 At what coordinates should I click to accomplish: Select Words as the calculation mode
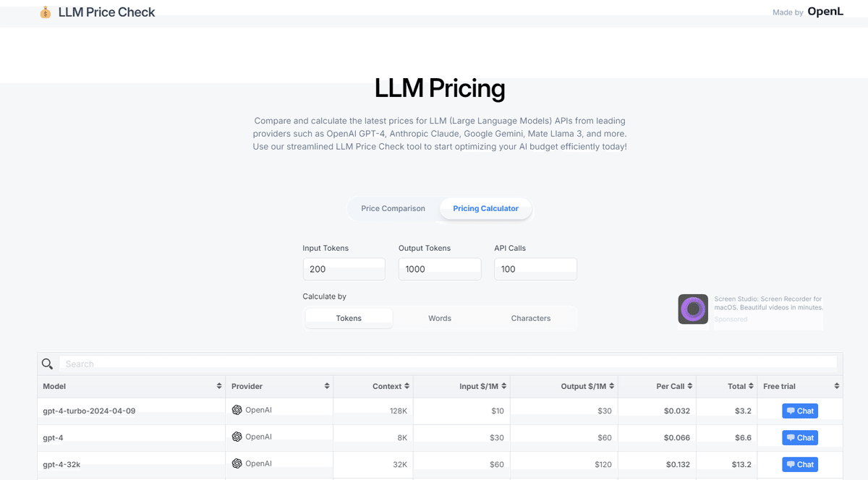click(439, 318)
